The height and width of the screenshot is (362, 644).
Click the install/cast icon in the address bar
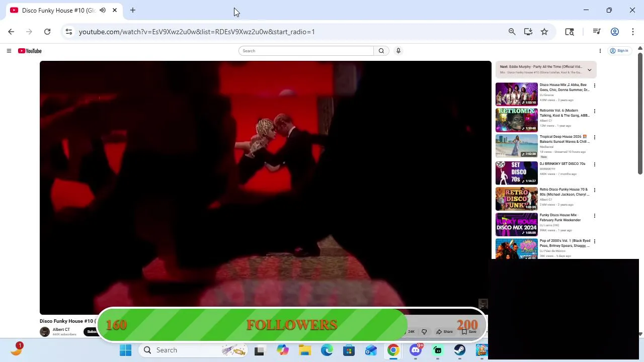[528, 32]
